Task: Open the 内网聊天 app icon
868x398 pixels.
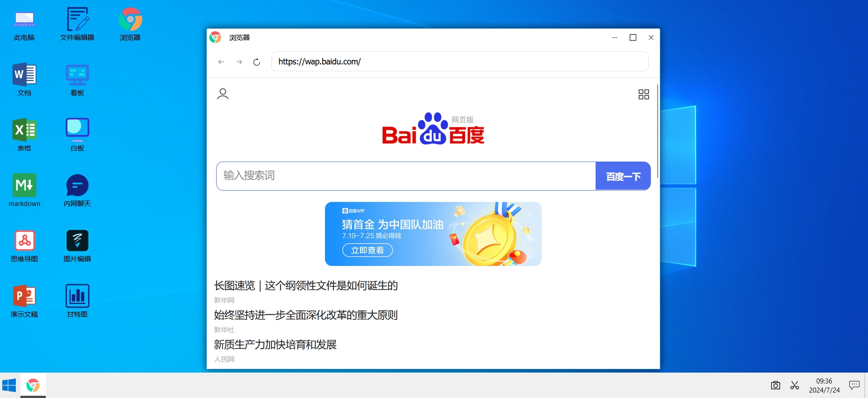Action: pos(78,190)
